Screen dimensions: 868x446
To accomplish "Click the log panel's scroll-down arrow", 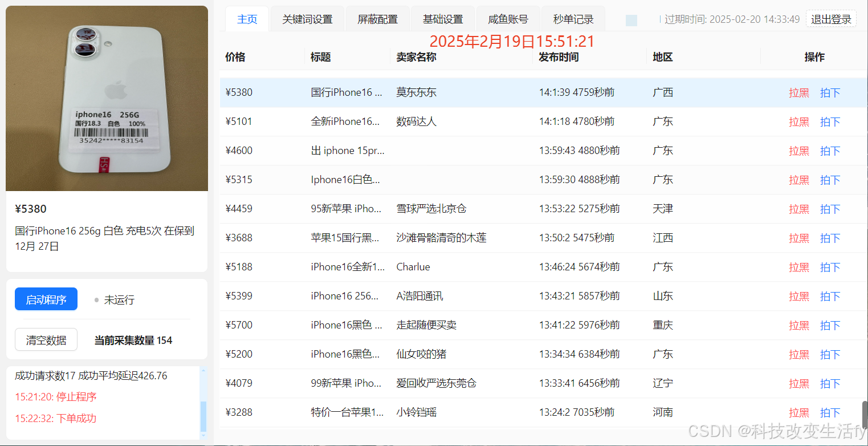I will 203,436.
